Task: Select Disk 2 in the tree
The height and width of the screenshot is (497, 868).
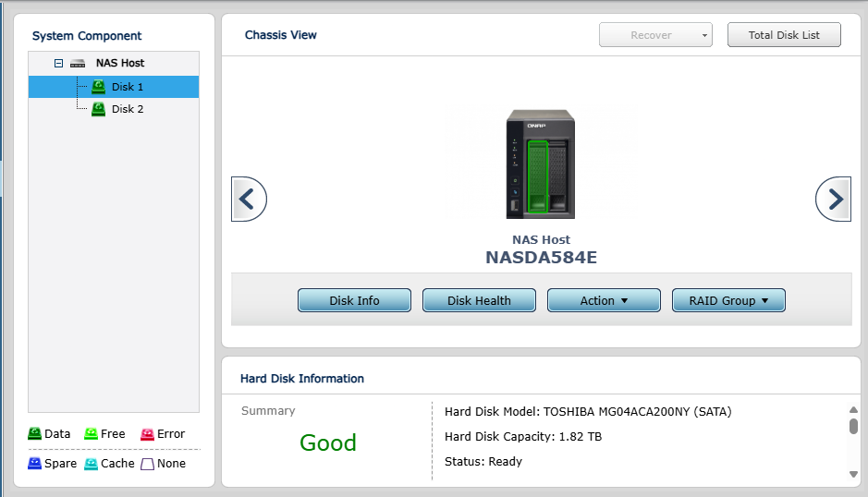Action: [x=128, y=109]
